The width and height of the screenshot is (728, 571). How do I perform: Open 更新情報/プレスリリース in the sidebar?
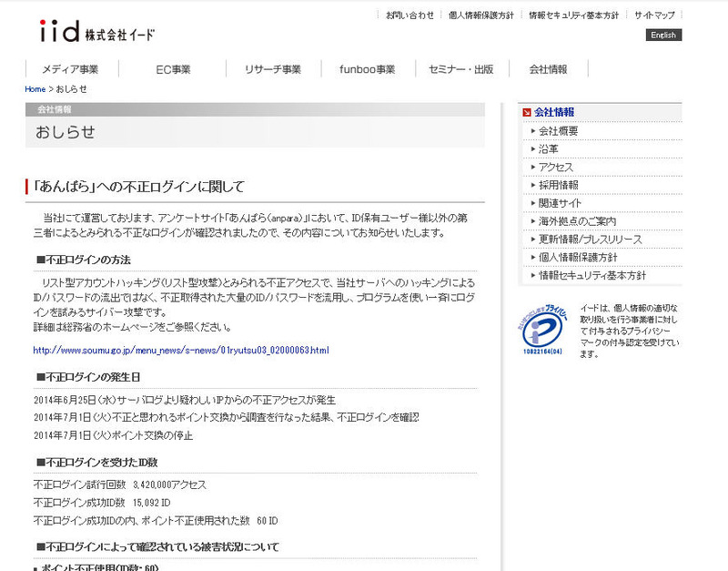pos(591,238)
